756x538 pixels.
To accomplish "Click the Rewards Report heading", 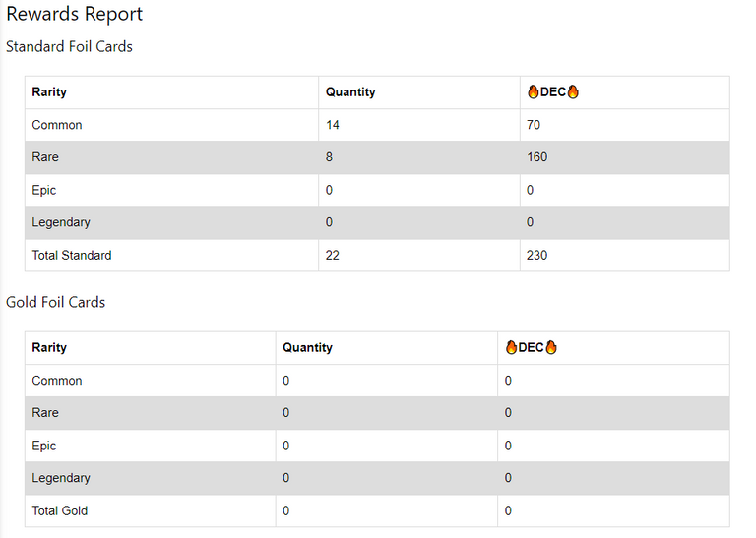I will tap(74, 15).
